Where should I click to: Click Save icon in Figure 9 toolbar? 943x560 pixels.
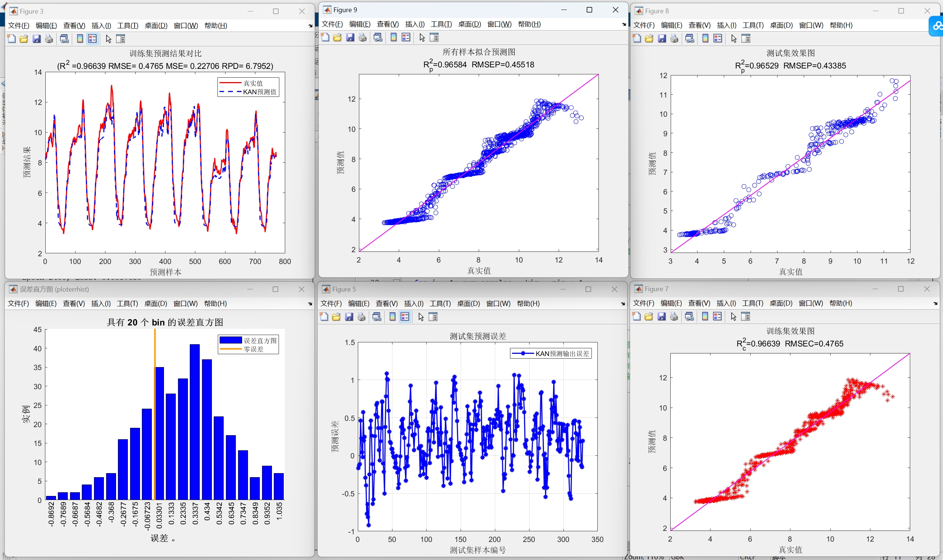pyautogui.click(x=350, y=37)
